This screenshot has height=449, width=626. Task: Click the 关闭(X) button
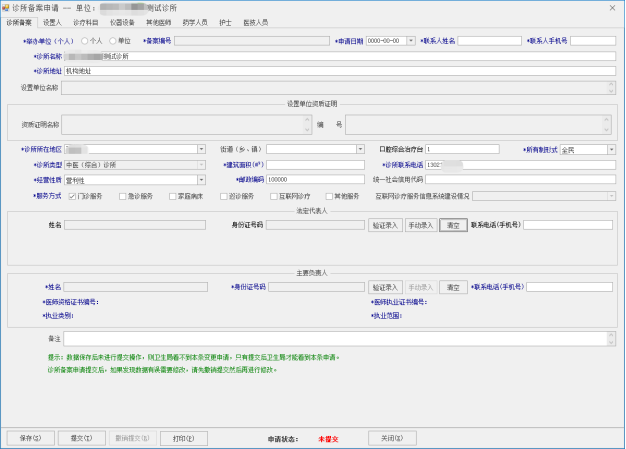(392, 438)
